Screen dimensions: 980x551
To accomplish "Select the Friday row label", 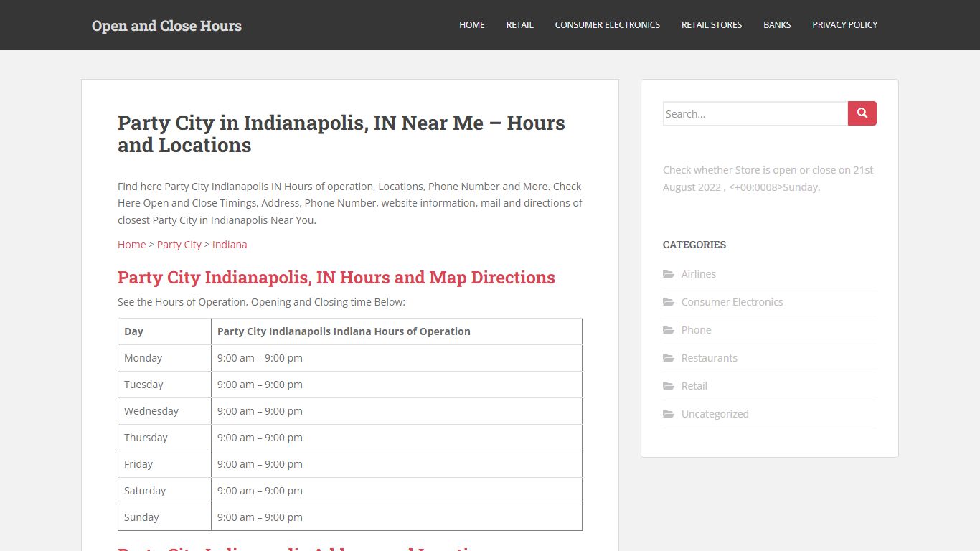I will point(138,464).
